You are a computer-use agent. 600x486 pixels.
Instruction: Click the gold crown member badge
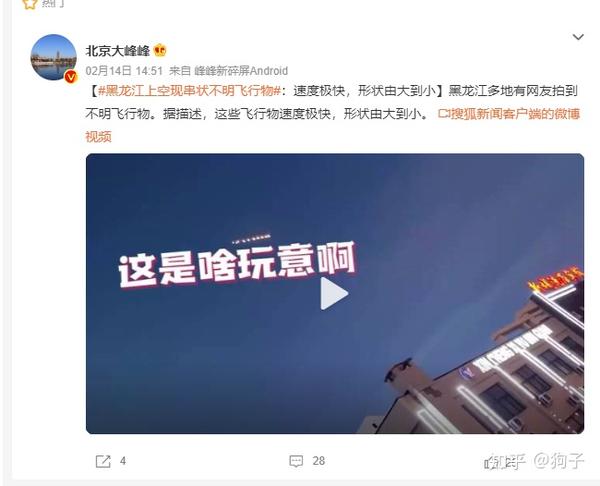(160, 51)
